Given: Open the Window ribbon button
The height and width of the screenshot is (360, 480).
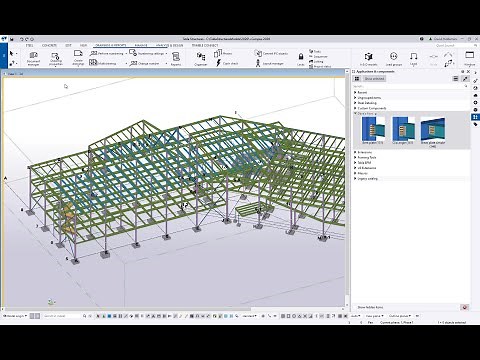Looking at the screenshot, I should pos(470,59).
